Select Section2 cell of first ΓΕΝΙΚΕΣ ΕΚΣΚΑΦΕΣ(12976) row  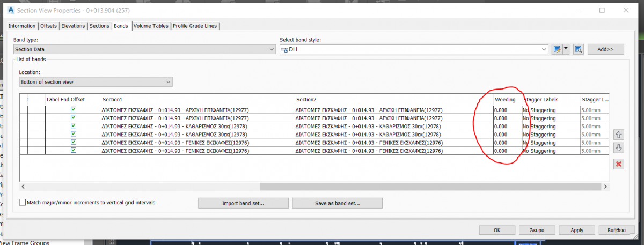(x=394, y=143)
